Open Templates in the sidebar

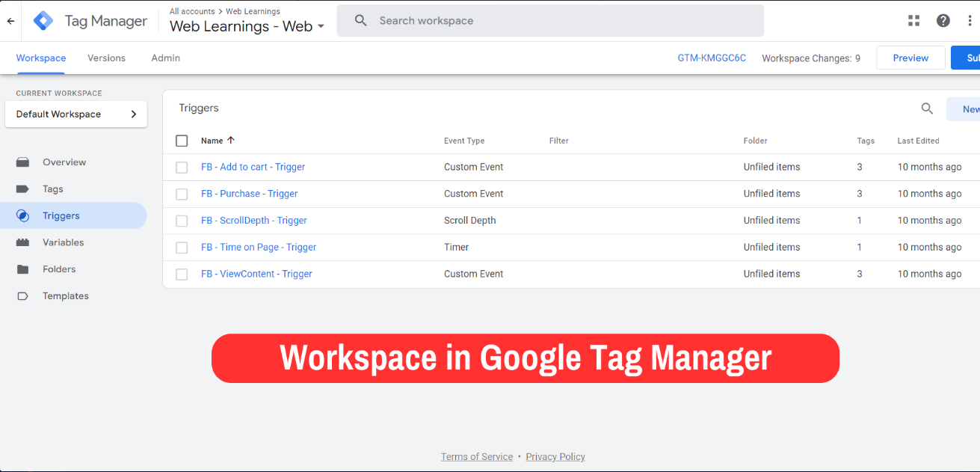(65, 296)
